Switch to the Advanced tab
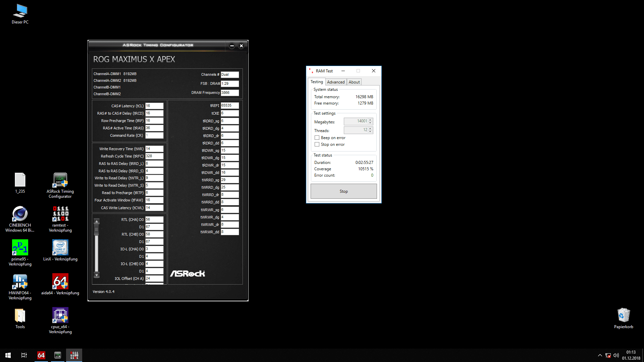 pos(336,82)
